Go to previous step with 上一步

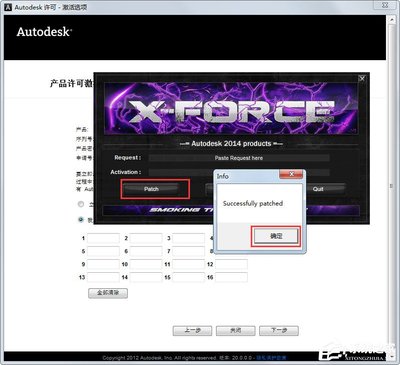pyautogui.click(x=192, y=331)
